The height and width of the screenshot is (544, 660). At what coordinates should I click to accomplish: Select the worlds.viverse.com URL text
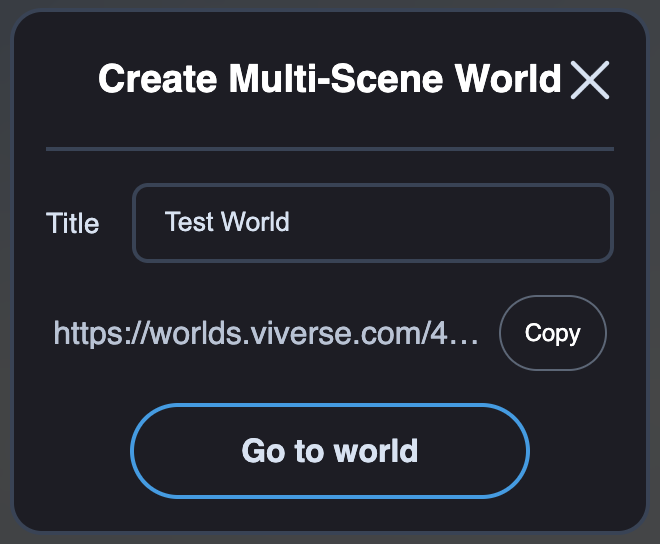click(x=266, y=333)
